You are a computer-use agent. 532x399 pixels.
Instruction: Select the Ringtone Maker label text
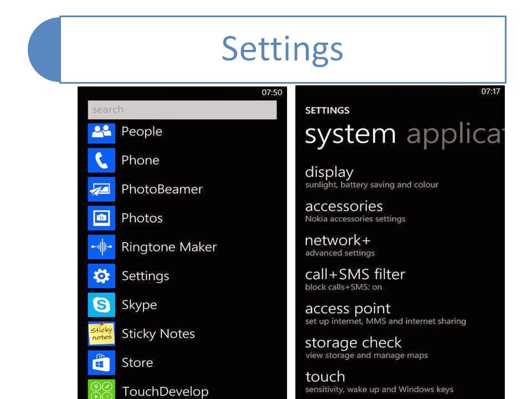coord(169,247)
